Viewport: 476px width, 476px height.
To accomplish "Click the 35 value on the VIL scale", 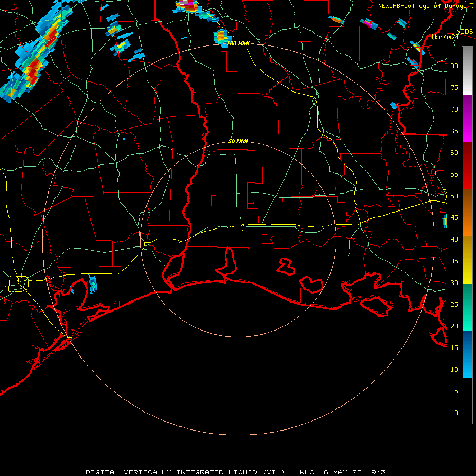I will pos(454,261).
